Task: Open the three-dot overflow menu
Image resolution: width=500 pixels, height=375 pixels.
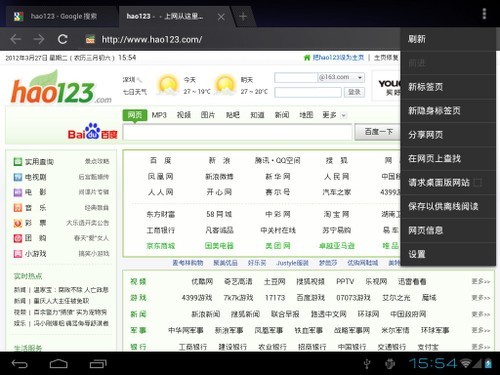Action: pyautogui.click(x=484, y=14)
